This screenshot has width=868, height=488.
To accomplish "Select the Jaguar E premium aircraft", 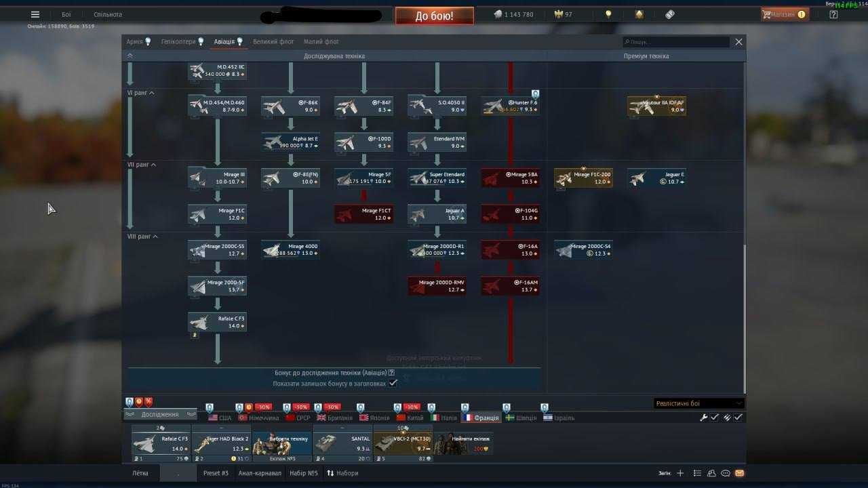I will click(x=656, y=178).
